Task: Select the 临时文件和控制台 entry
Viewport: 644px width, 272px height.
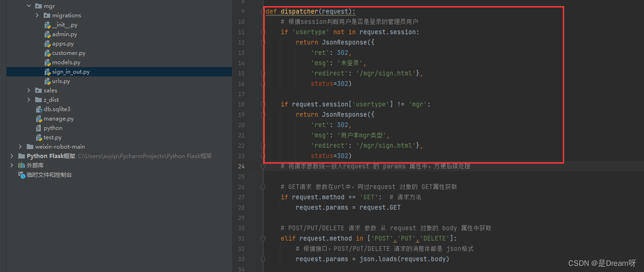Action: [49, 175]
